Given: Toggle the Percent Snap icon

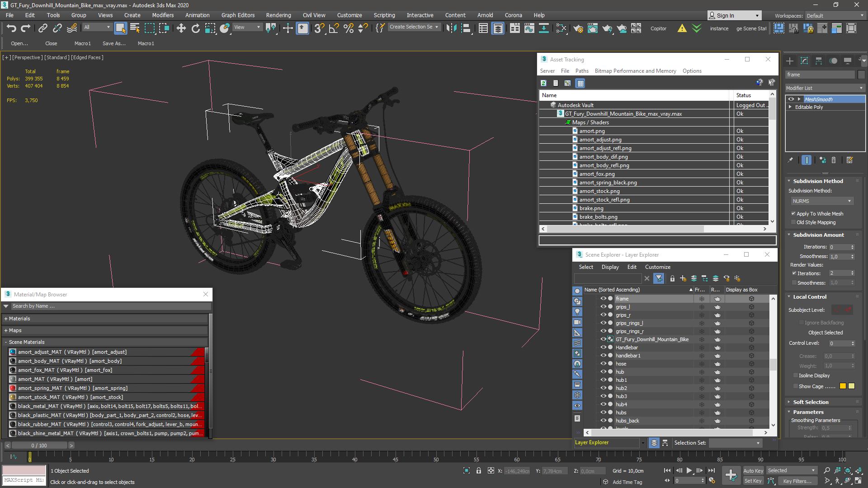Looking at the screenshot, I should [349, 28].
